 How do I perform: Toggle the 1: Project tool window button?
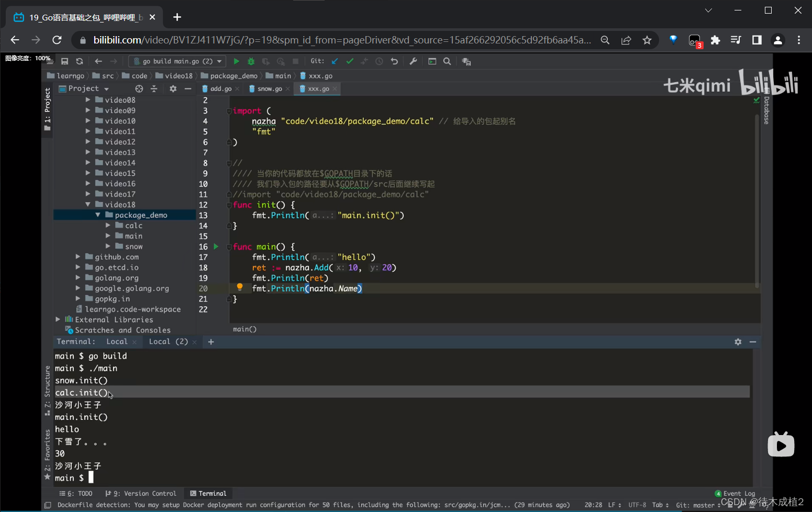coord(47,109)
